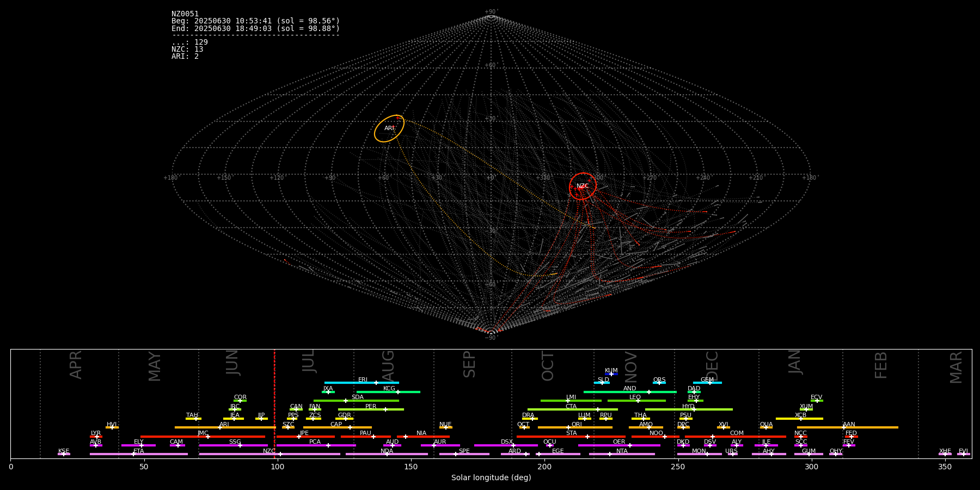Click the -90 label at map bottom

[491, 338]
